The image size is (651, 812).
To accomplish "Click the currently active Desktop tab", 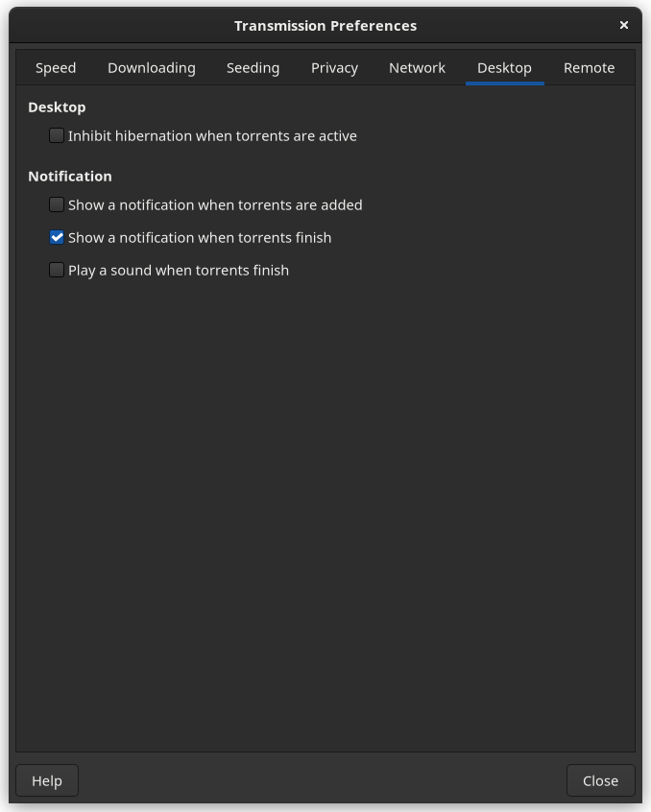I will click(504, 67).
